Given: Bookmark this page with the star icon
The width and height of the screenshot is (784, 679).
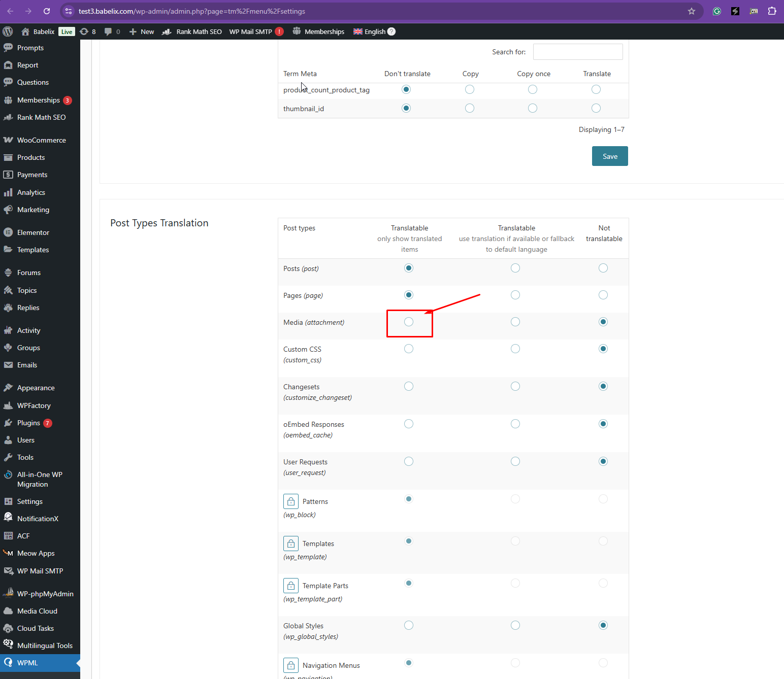Looking at the screenshot, I should 691,11.
